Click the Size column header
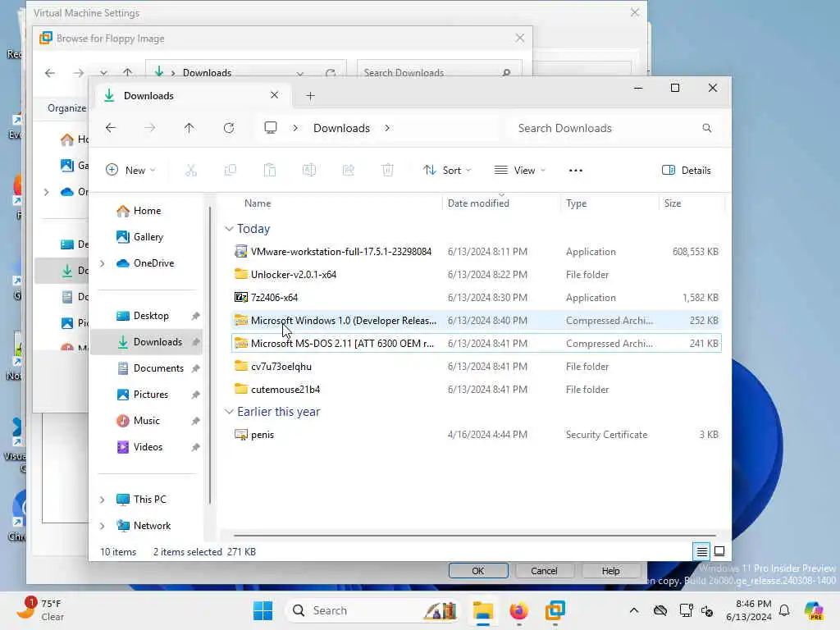This screenshot has height=630, width=840. point(692,203)
